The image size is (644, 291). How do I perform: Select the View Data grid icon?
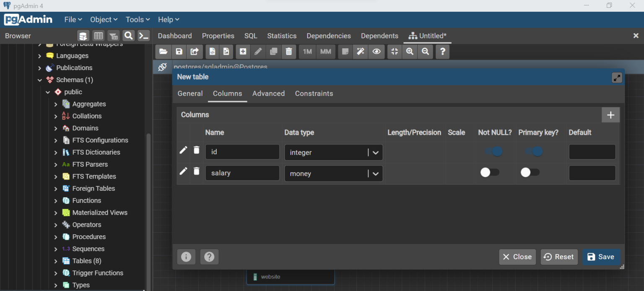99,36
